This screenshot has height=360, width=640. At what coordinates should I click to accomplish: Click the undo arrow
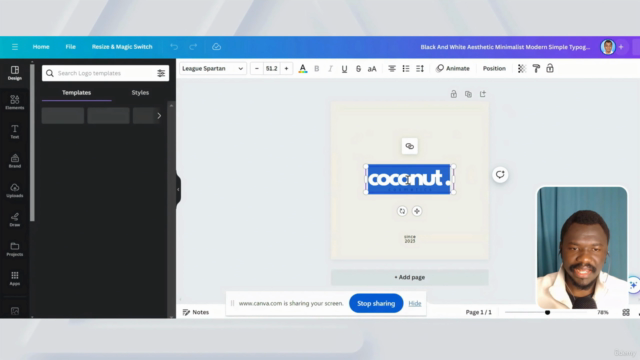click(174, 47)
